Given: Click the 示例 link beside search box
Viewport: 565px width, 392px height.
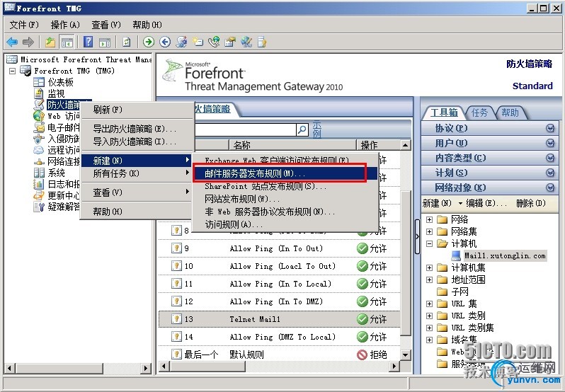Looking at the screenshot, I should [316, 129].
